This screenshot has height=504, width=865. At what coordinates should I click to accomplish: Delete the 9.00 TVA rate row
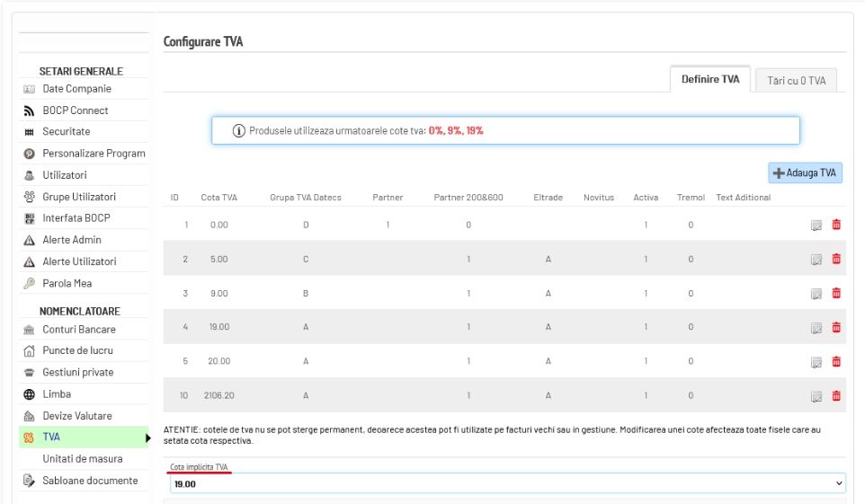point(836,293)
